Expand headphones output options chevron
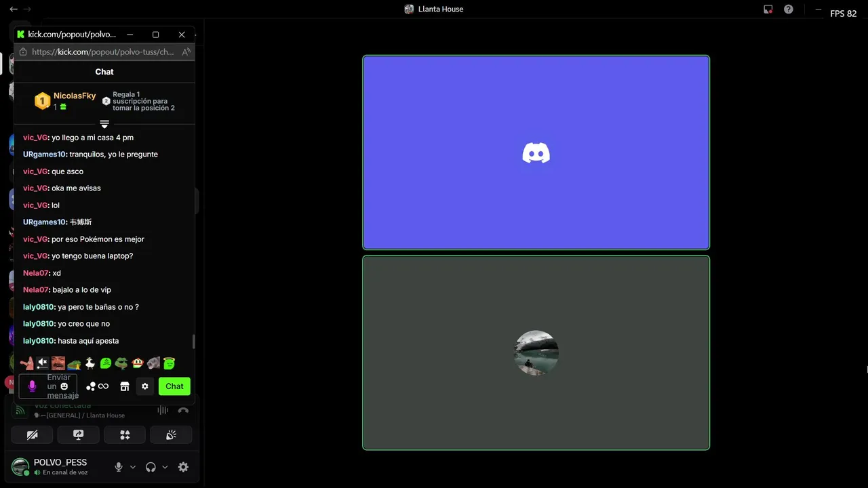Screen dimensions: 868x488 coord(165,467)
